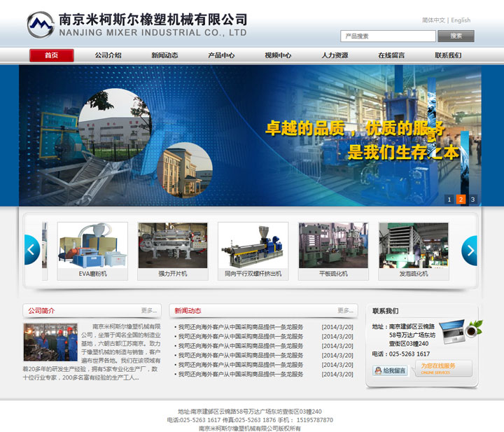
Task: Expand 更多 in 公司简介 section
Action: (x=148, y=310)
